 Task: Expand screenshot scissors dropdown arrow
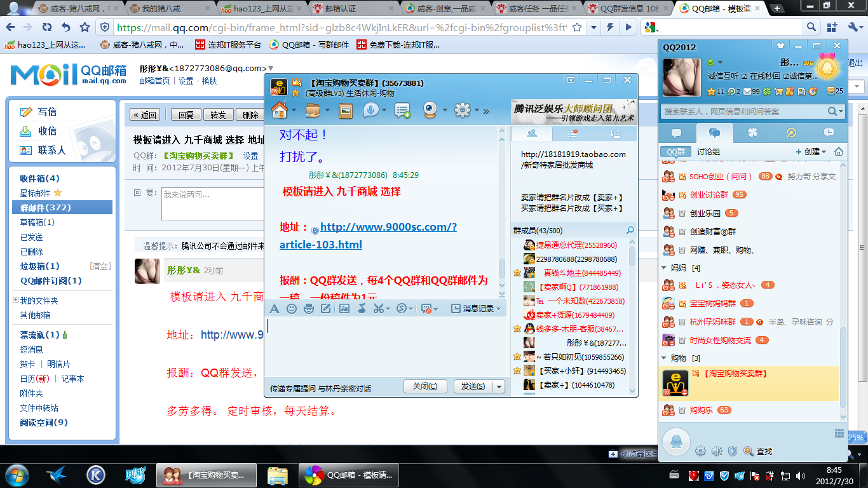coord(388,309)
